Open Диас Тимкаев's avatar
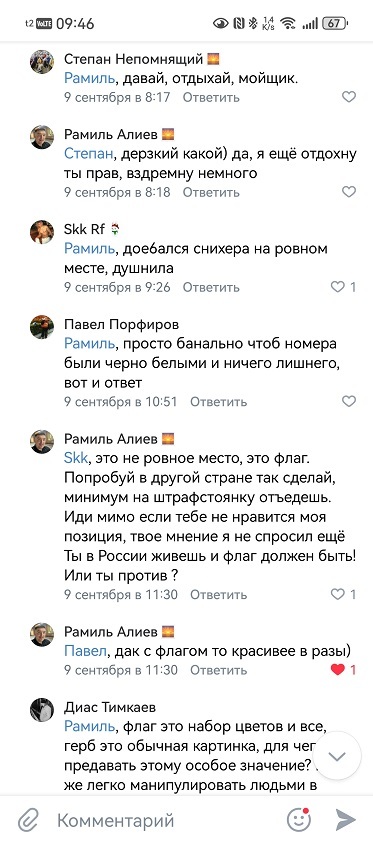 point(42,710)
